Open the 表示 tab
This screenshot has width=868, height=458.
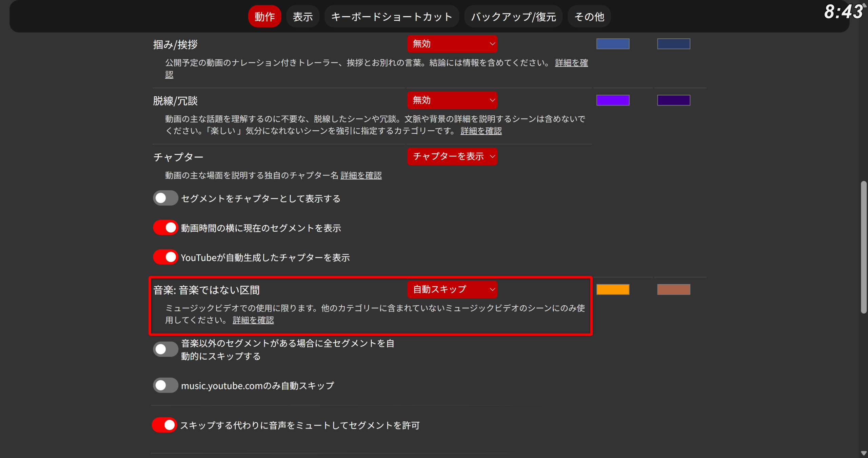pyautogui.click(x=302, y=16)
